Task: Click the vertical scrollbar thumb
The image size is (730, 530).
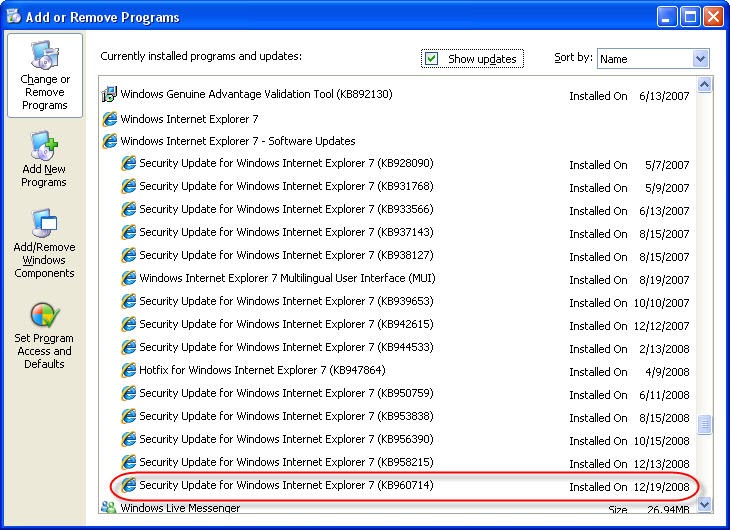Action: tap(704, 424)
